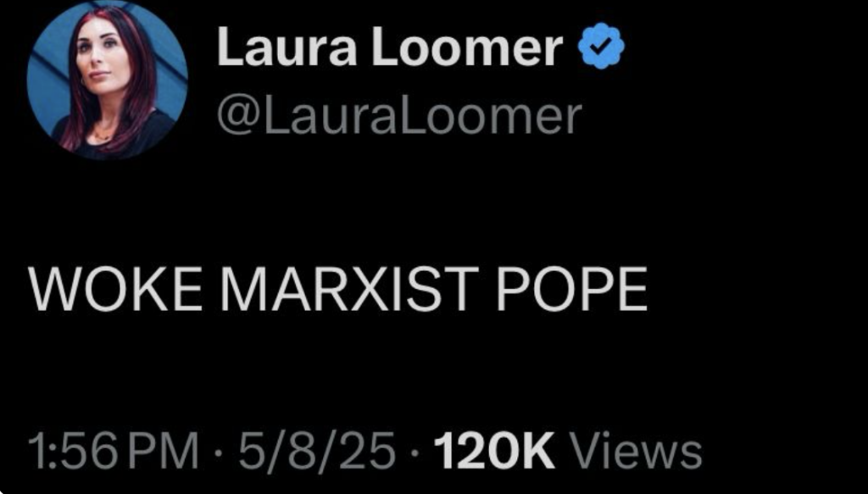The width and height of the screenshot is (868, 494).
Task: Click the 1:56 PM timestamp
Action: point(113,450)
